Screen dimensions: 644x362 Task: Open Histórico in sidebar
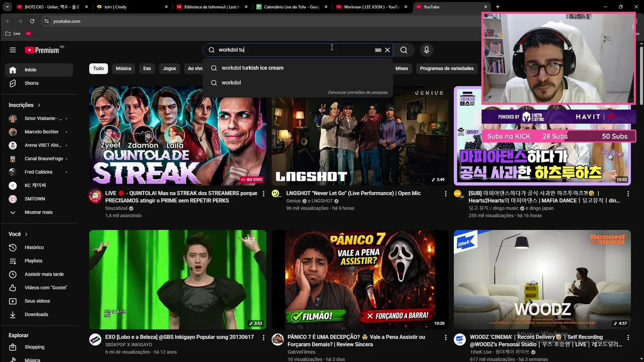click(39, 247)
